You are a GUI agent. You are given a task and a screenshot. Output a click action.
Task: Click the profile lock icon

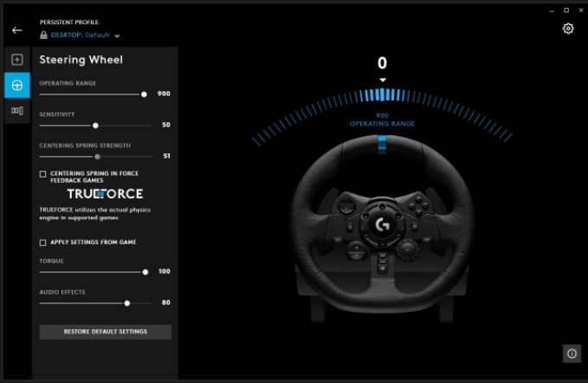[x=44, y=35]
